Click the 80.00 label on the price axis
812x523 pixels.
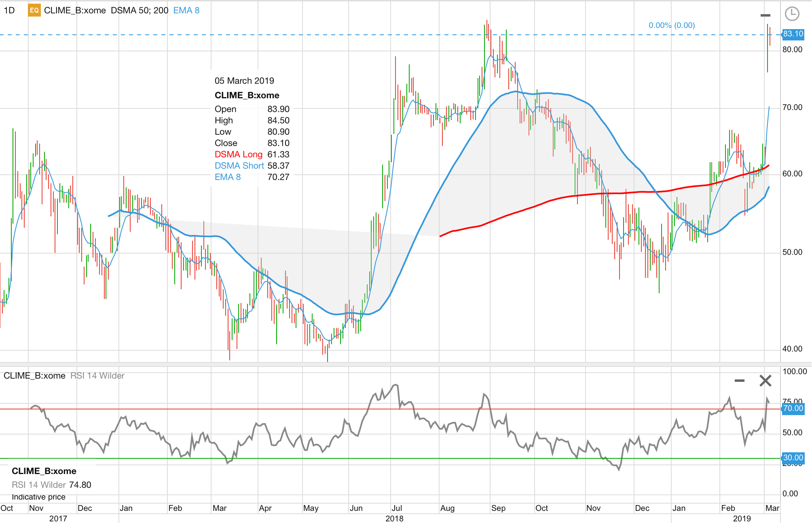pyautogui.click(x=792, y=50)
